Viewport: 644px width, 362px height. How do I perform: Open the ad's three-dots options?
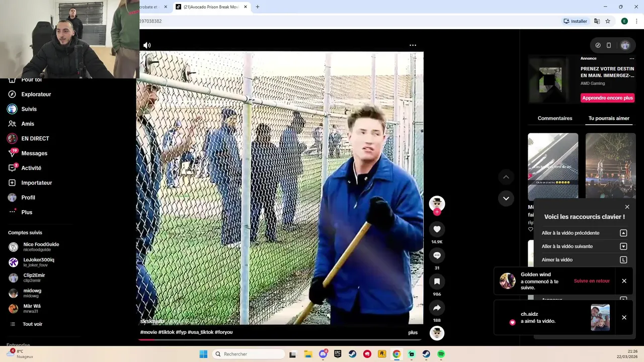pyautogui.click(x=632, y=58)
